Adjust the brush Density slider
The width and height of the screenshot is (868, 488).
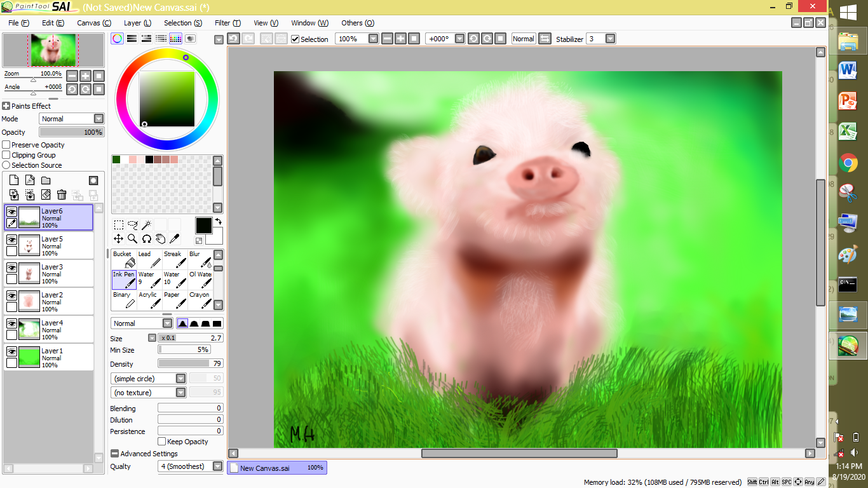[191, 364]
